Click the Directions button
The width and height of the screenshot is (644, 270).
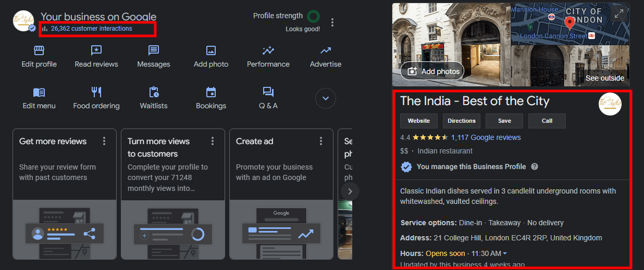tap(462, 121)
